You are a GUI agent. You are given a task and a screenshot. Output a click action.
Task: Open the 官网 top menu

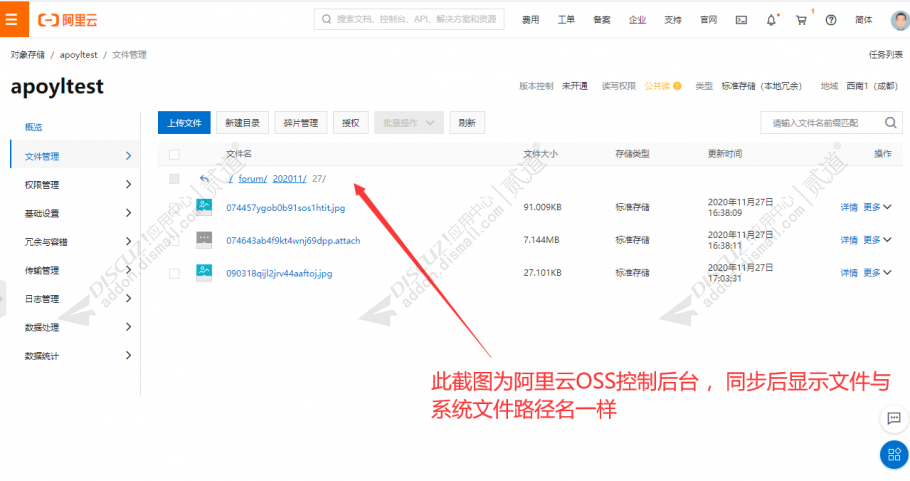click(x=708, y=20)
